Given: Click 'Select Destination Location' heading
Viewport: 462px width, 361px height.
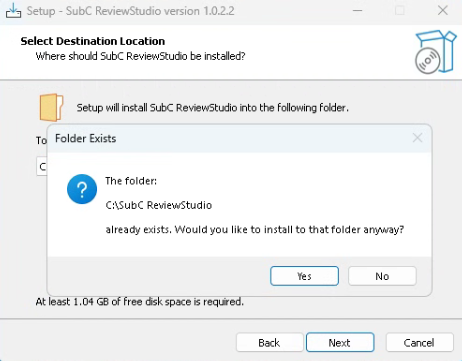Looking at the screenshot, I should [x=93, y=41].
